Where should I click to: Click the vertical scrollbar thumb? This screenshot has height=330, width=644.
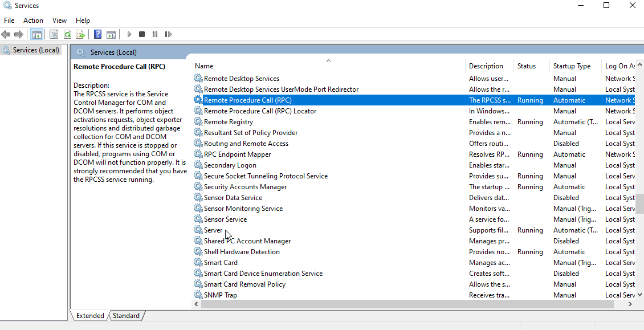coord(639,204)
